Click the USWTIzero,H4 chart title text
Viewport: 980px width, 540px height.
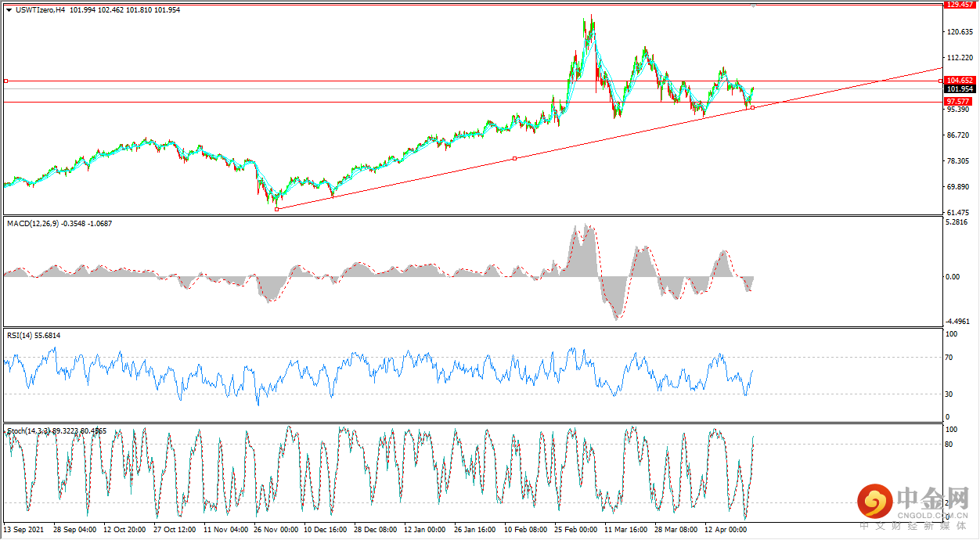tap(40, 10)
